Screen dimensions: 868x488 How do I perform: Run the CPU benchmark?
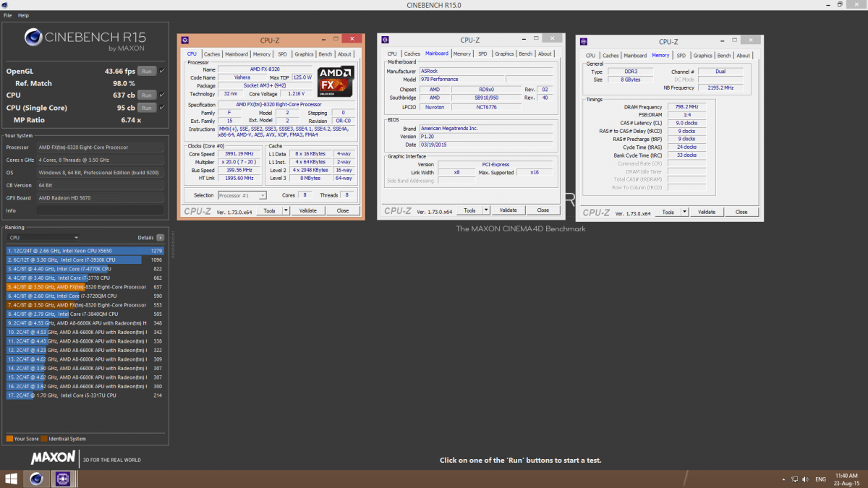(147, 95)
